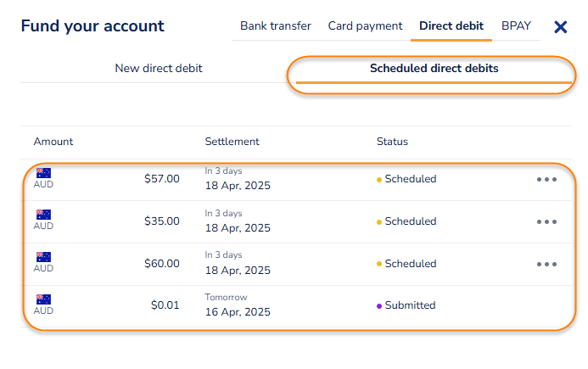The image size is (588, 369).
Task: Click Australian flag on $35.00 row
Action: [x=43, y=215]
